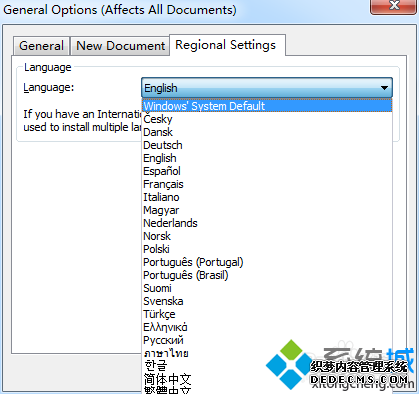Pick Português (Portugal) option
Screen dimensions: 419x394
point(267,262)
